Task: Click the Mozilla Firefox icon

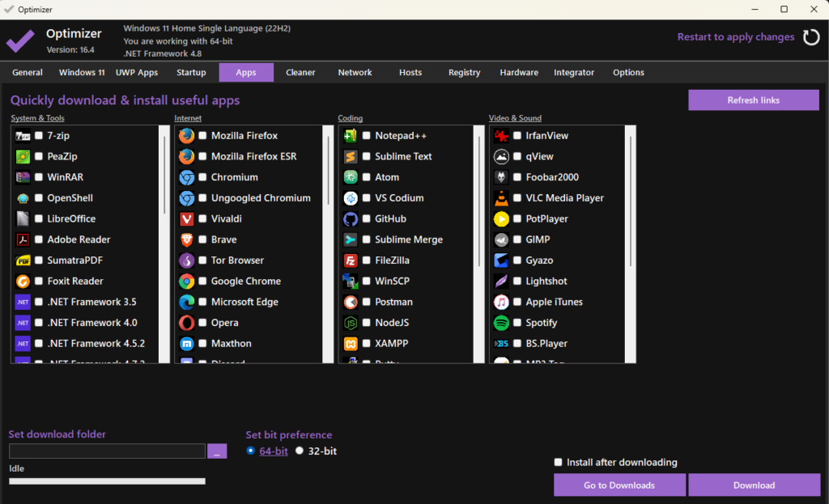Action: (186, 136)
